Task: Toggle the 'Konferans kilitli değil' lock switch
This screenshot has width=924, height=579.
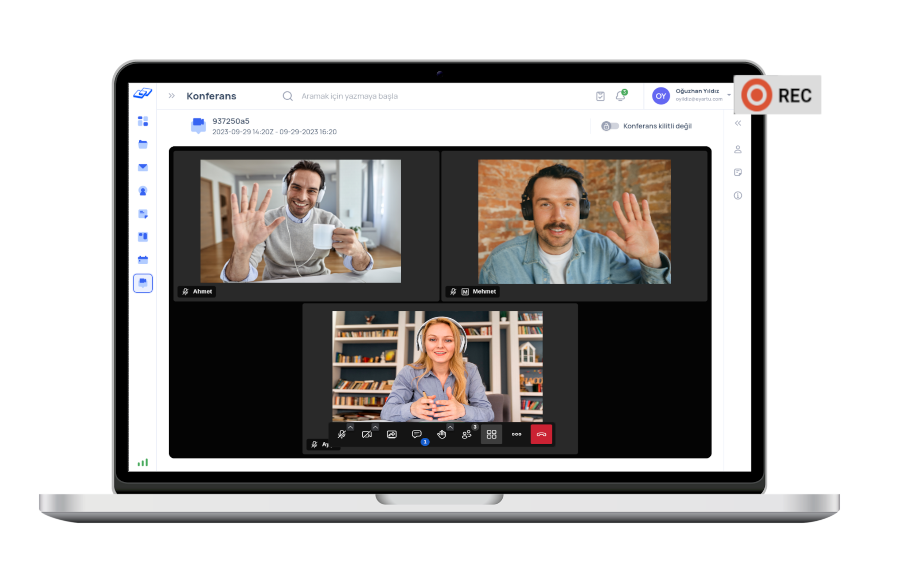Action: point(610,126)
